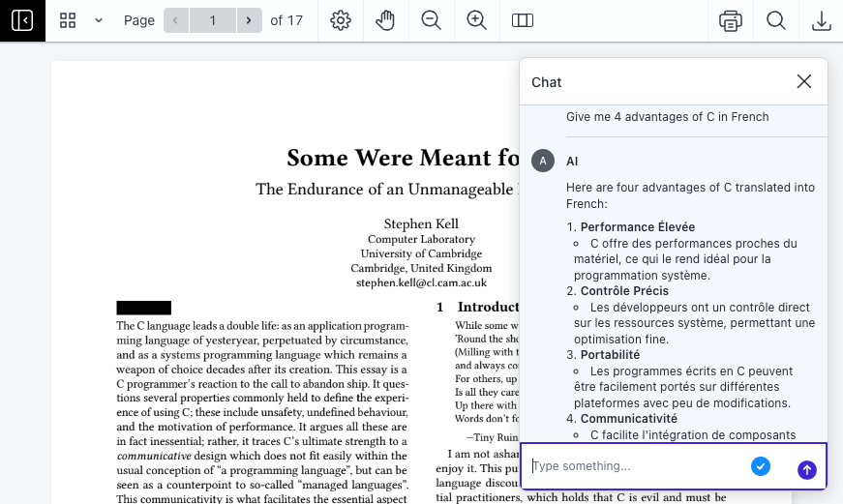Open document search
Screen dimensions: 843x504
(x=776, y=20)
